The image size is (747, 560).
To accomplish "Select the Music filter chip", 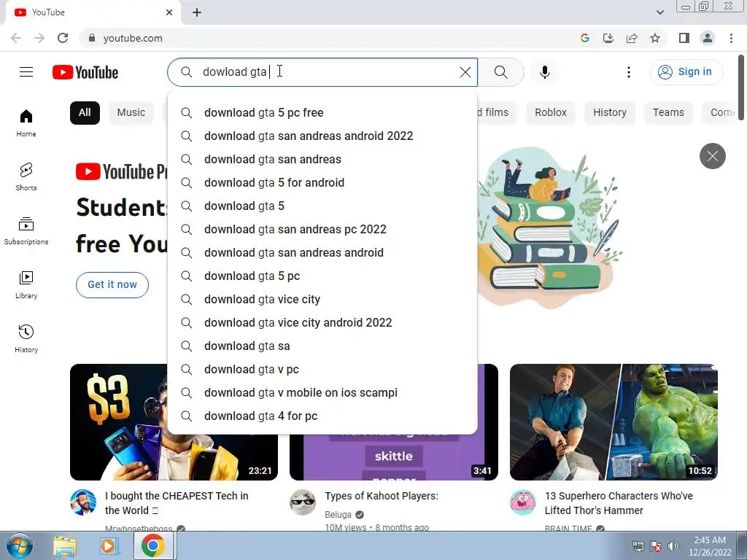I will [x=131, y=113].
